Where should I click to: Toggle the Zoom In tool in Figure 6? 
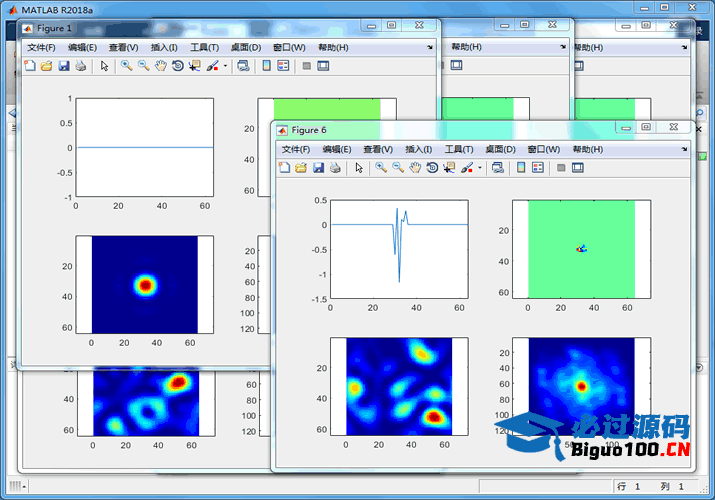(x=381, y=168)
